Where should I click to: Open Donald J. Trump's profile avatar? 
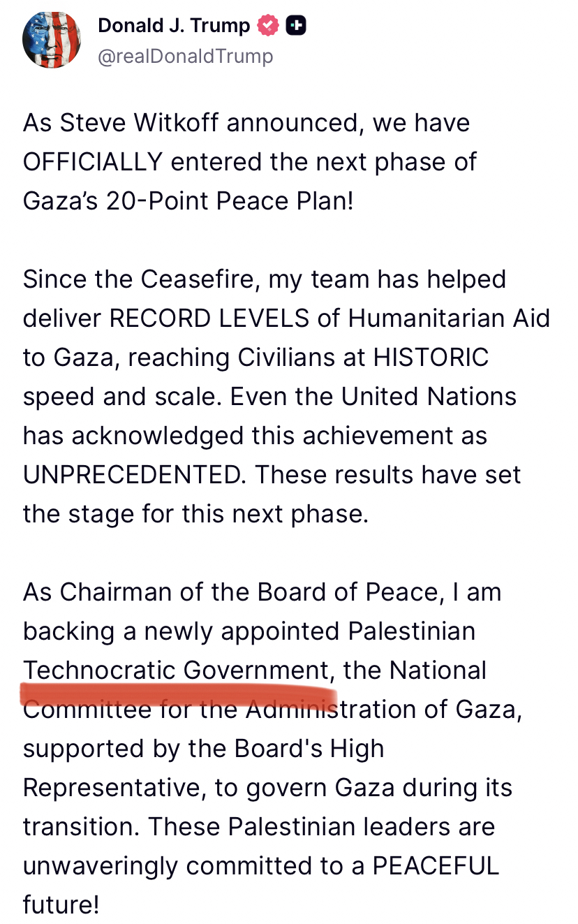pos(51,40)
